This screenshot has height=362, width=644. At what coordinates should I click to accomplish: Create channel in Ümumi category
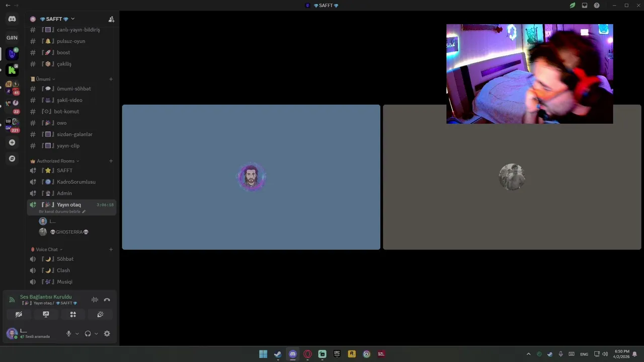pyautogui.click(x=111, y=79)
